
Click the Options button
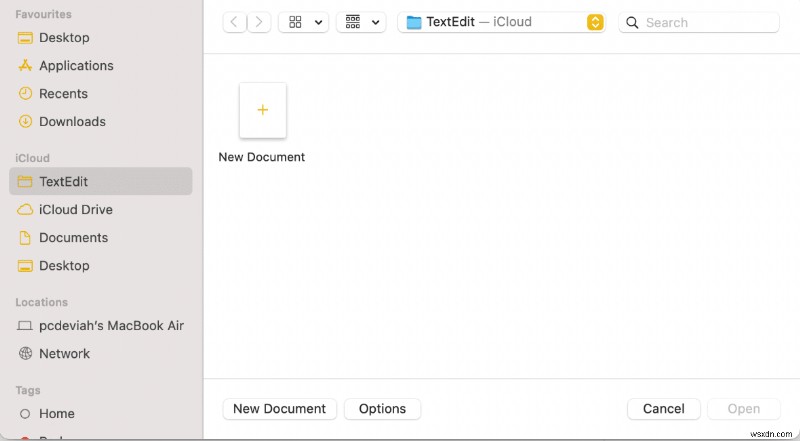[382, 409]
